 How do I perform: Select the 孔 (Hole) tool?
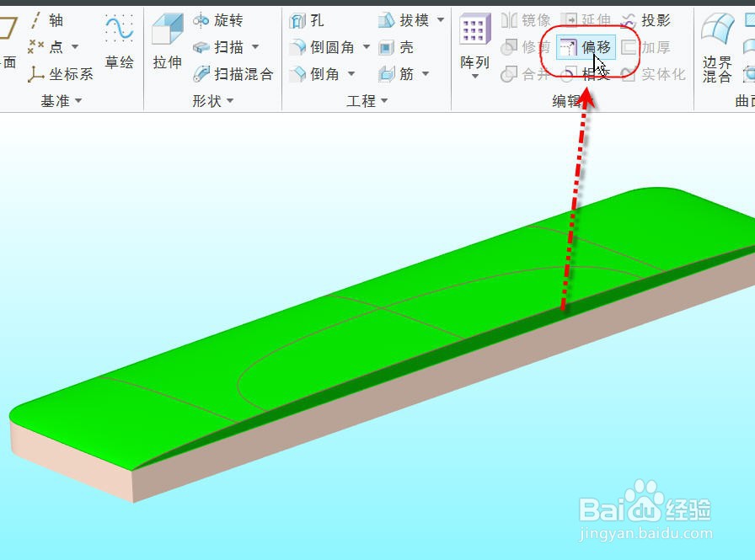306,20
